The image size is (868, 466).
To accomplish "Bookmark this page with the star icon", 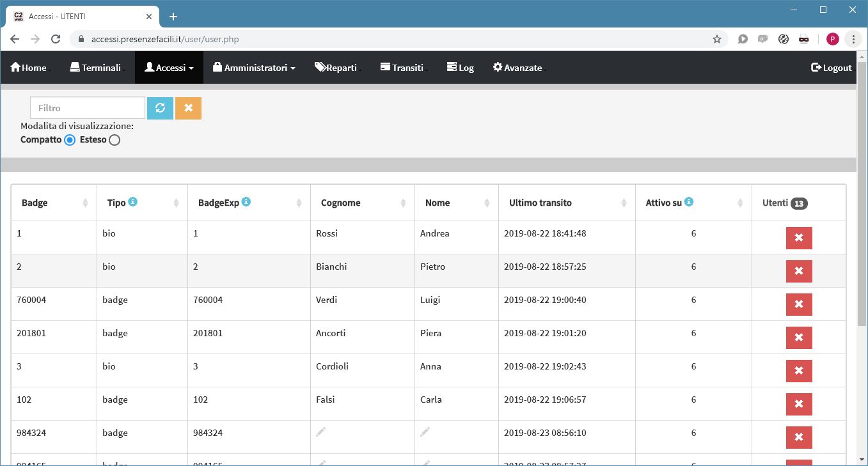I will point(717,39).
